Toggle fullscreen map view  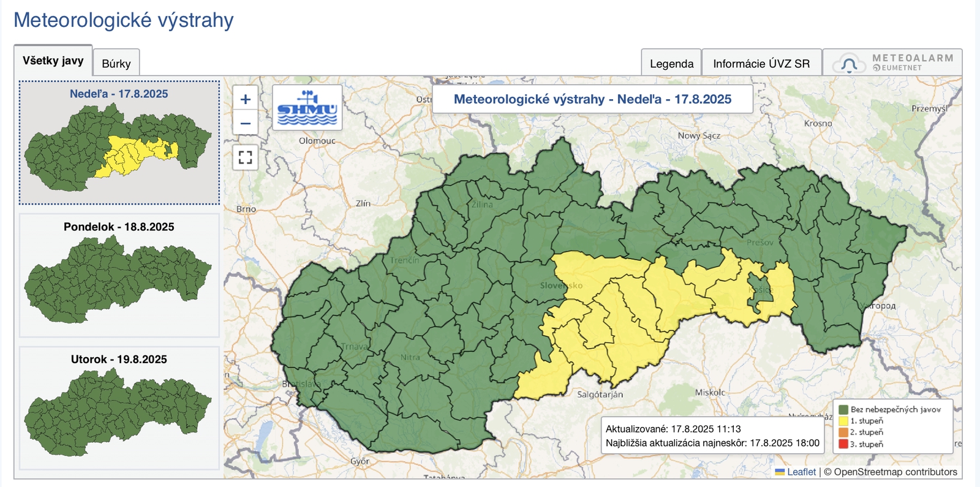pos(245,157)
